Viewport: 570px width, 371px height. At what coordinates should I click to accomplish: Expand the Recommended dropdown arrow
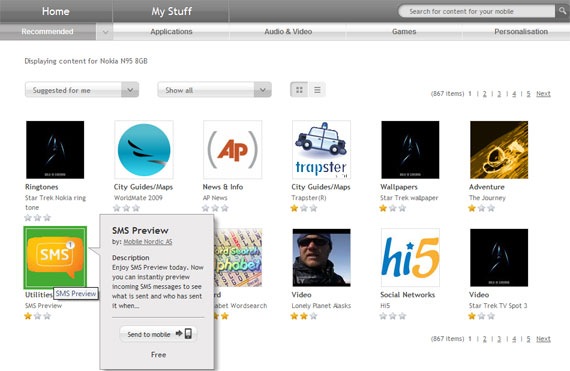click(x=105, y=32)
